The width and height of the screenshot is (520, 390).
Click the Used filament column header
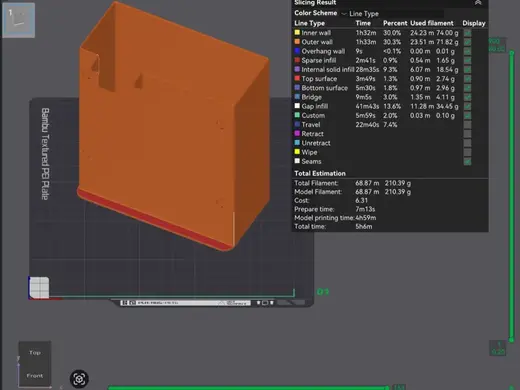(432, 23)
